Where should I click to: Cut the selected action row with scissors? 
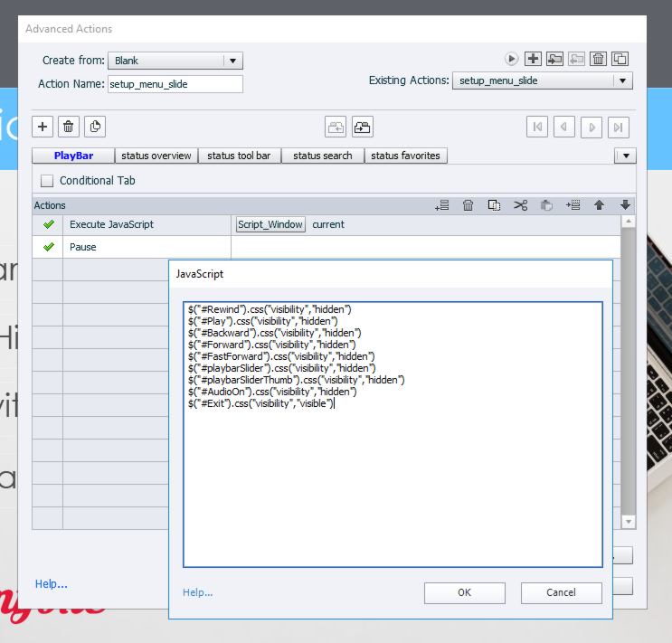click(x=520, y=205)
